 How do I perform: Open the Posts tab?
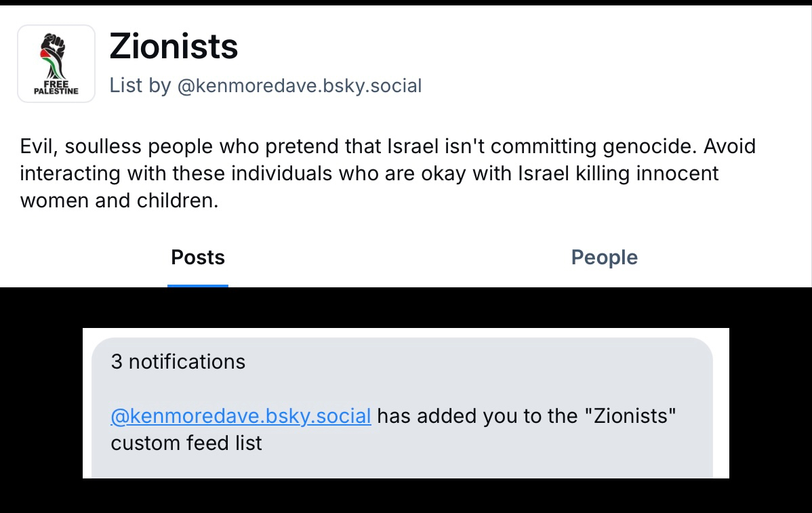198,258
